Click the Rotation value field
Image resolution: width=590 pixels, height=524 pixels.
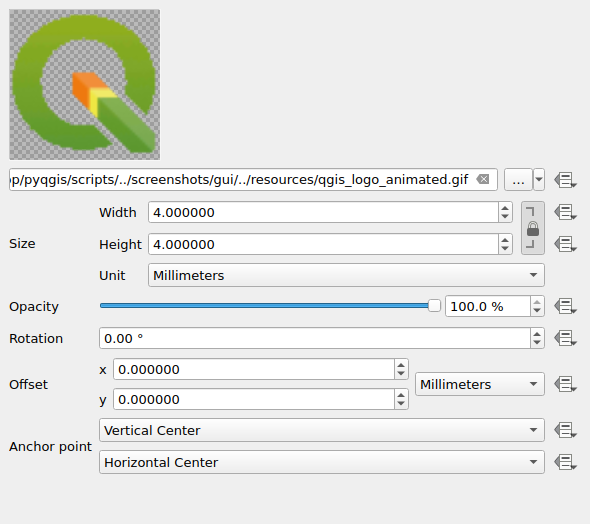[315, 338]
